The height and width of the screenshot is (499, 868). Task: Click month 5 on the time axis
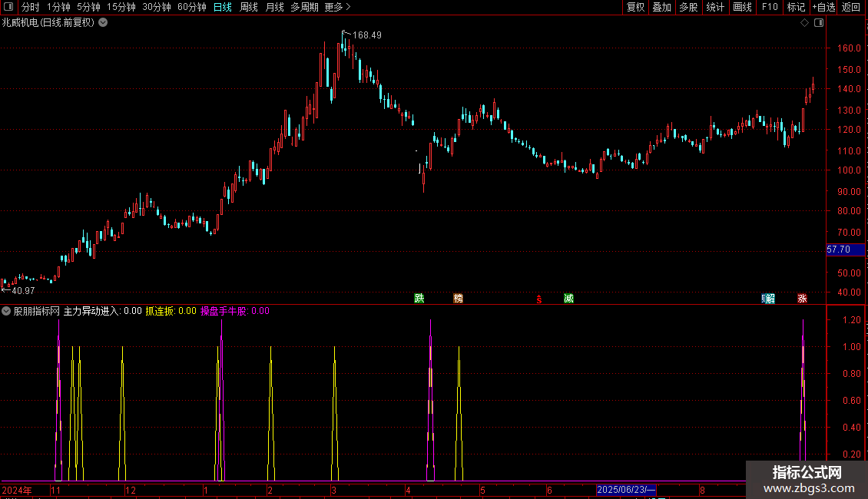click(482, 490)
